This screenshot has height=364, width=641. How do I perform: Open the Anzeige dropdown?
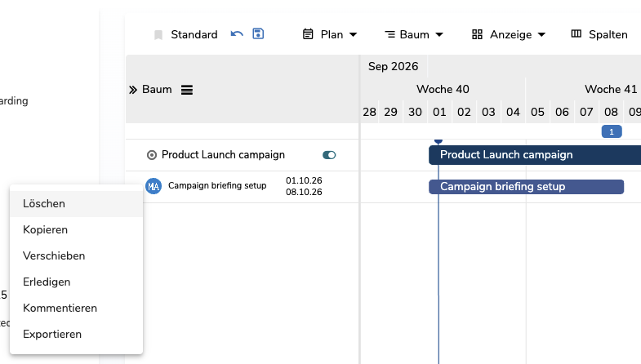click(509, 35)
